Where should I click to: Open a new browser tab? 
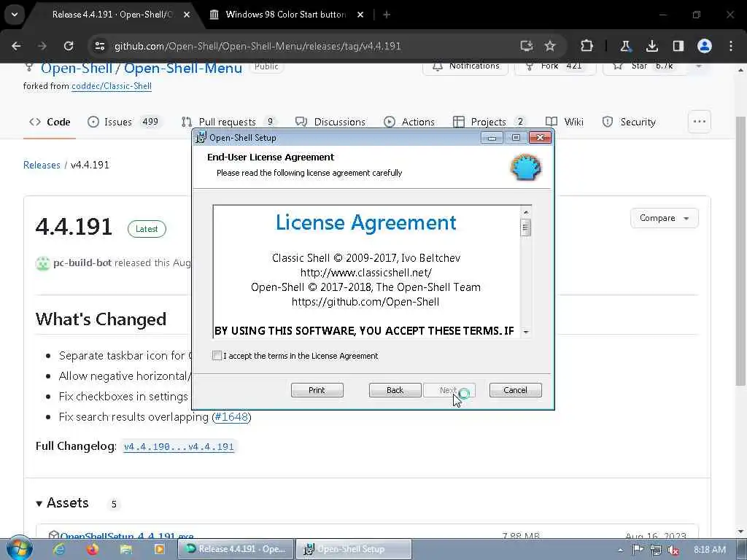click(x=387, y=15)
